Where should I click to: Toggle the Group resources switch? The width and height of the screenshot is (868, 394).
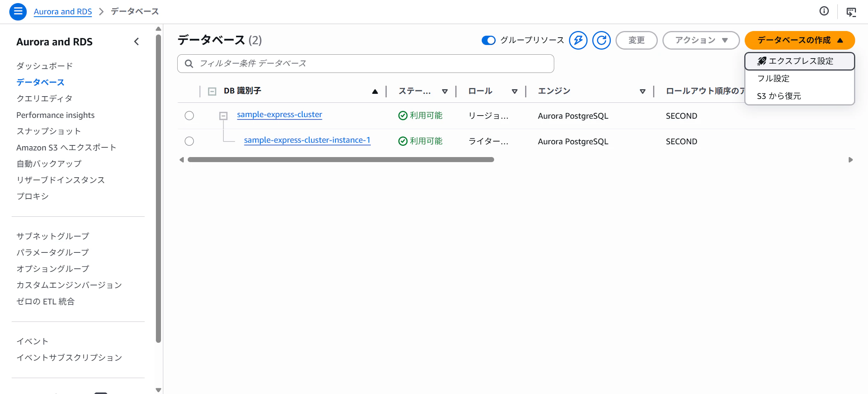point(488,40)
